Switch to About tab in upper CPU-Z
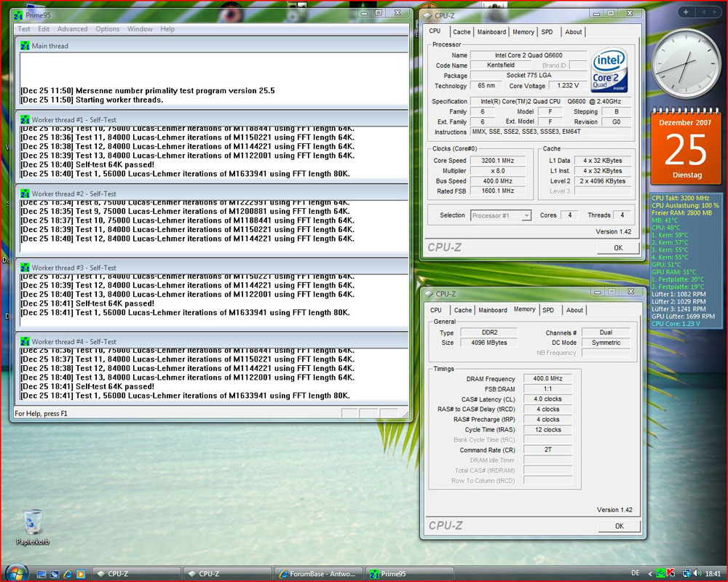 coord(574,32)
